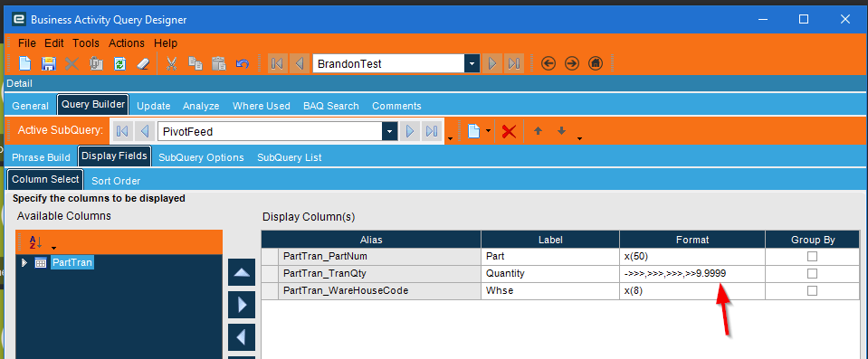Screen dimensions: 868x359
Task: Select the PartTran table tree item
Action: coord(72,263)
